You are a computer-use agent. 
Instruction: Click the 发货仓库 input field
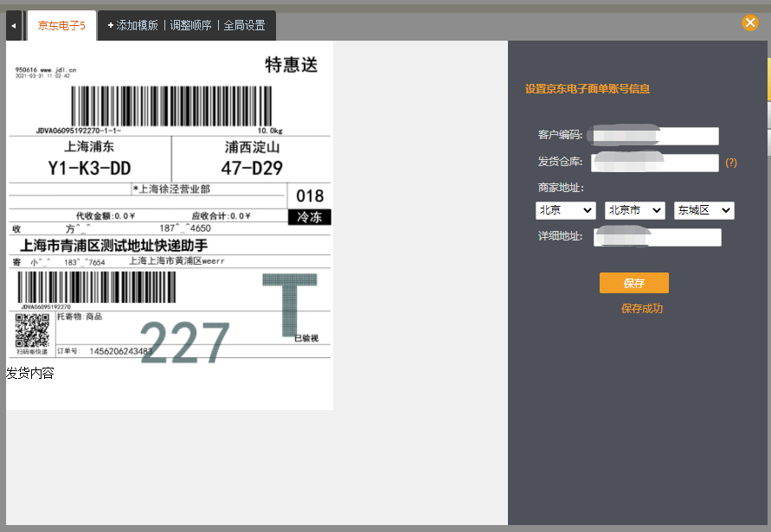[655, 163]
